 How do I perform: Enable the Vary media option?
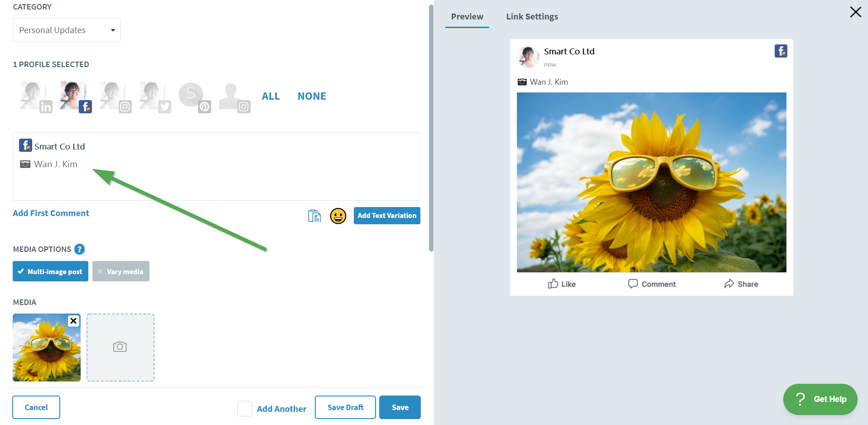121,271
